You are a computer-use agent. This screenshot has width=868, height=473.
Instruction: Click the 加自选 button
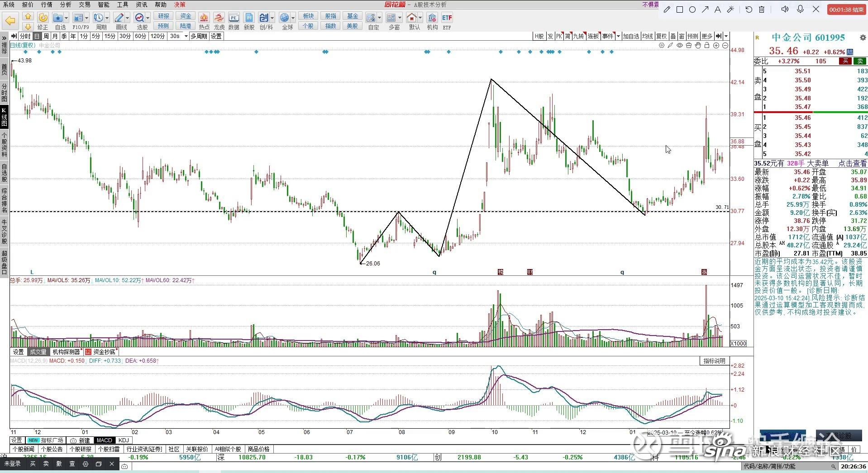pos(631,36)
